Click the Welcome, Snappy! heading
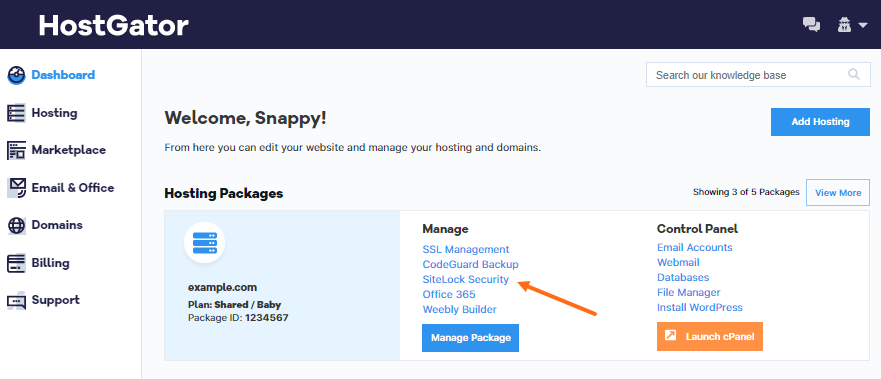The image size is (881, 379). tap(245, 118)
